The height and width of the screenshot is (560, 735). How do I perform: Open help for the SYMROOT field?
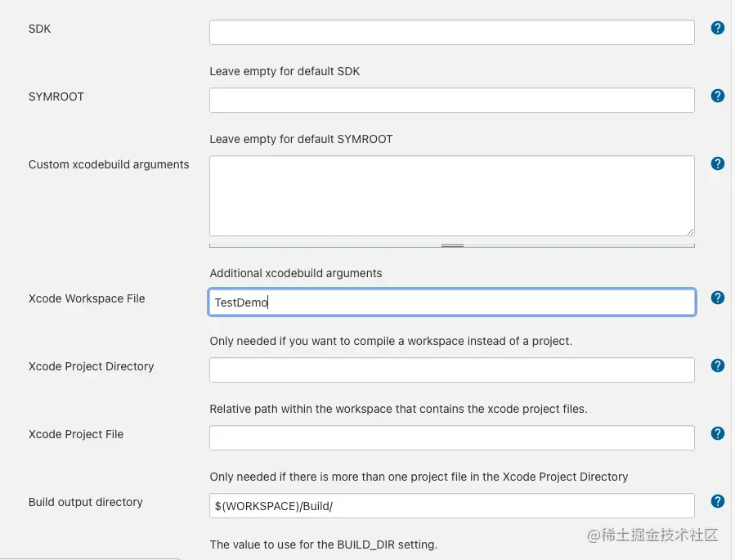tap(718, 96)
